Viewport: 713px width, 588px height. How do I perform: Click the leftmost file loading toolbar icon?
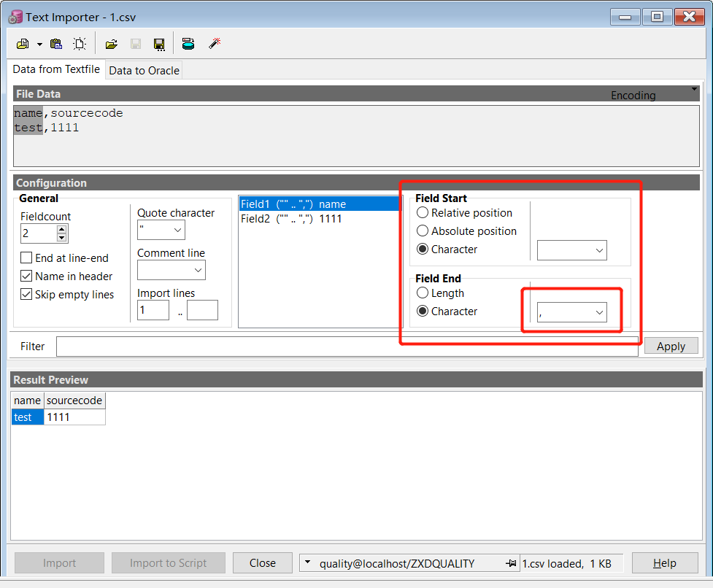(22, 43)
